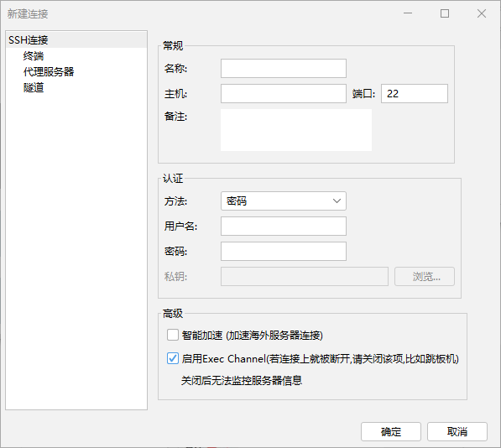Click the 取消 button
Viewport: 501px width, 448px height.
[457, 432]
